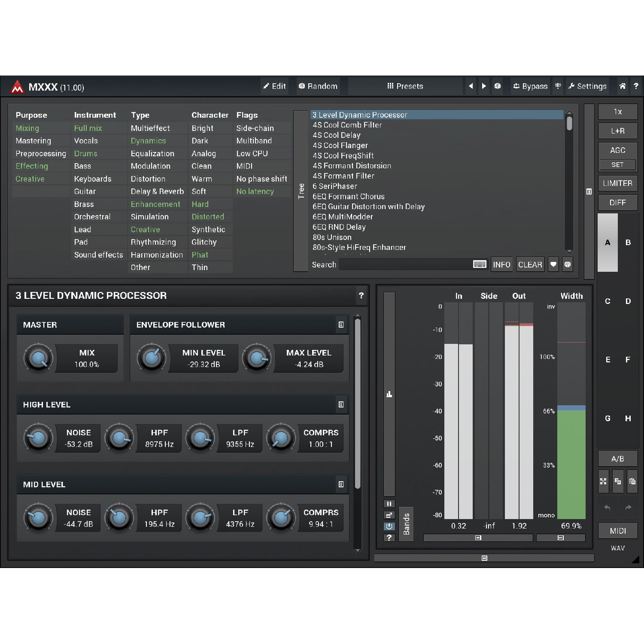This screenshot has height=644, width=644.
Task: Click the home icon in the top bar
Action: 622,86
